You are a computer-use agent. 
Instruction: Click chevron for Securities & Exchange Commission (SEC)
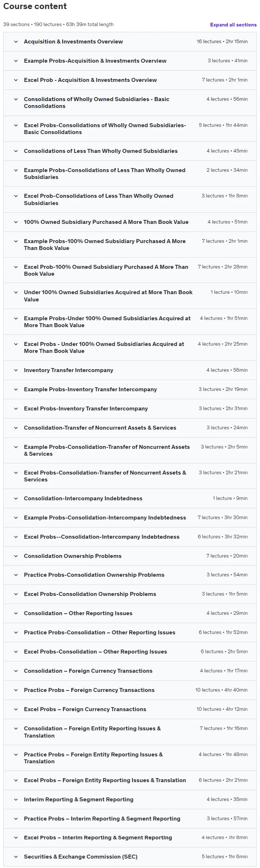(x=16, y=856)
